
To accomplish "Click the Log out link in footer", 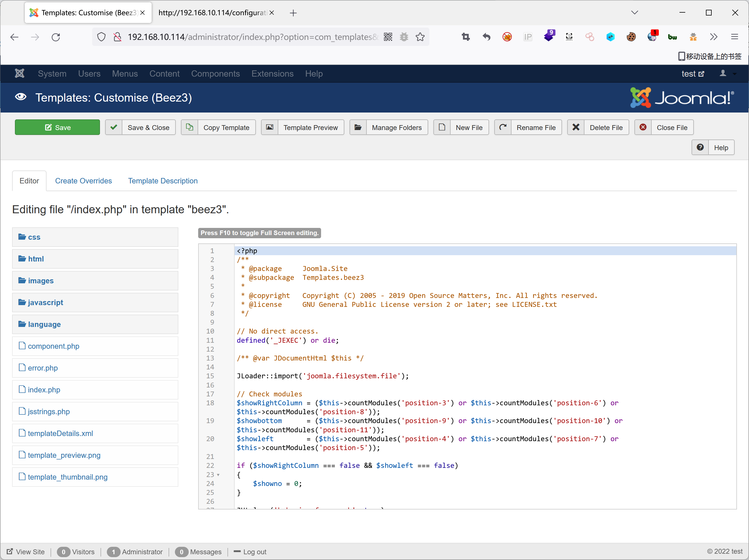I will click(254, 552).
